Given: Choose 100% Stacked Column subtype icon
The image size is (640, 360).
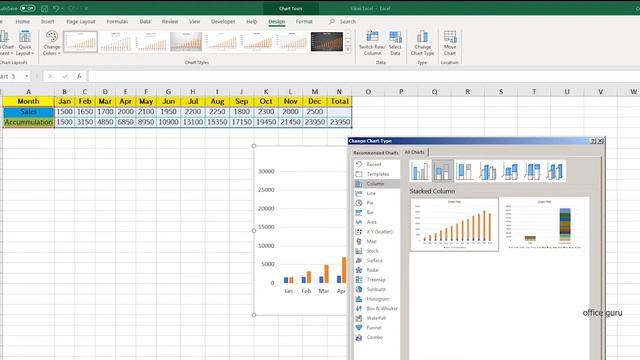Looking at the screenshot, I should click(465, 171).
